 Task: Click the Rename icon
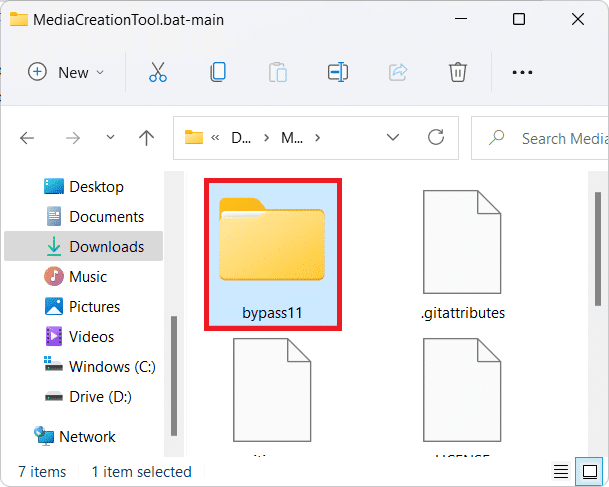(x=338, y=72)
